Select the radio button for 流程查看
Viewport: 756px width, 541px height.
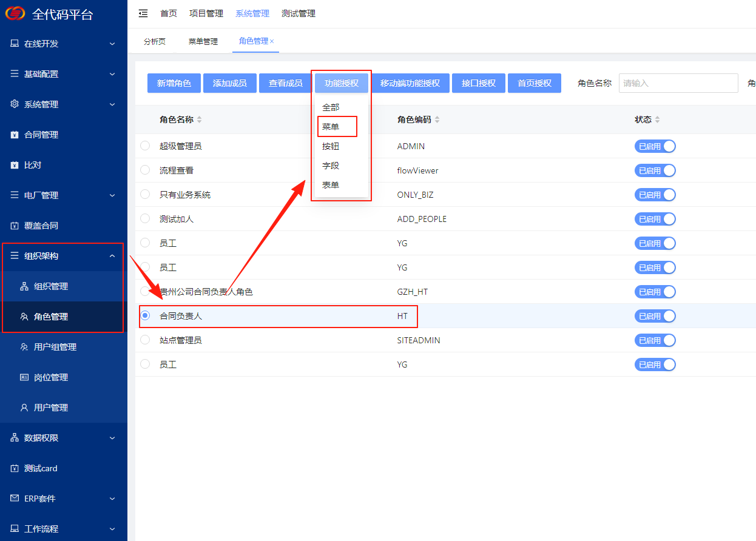point(145,170)
